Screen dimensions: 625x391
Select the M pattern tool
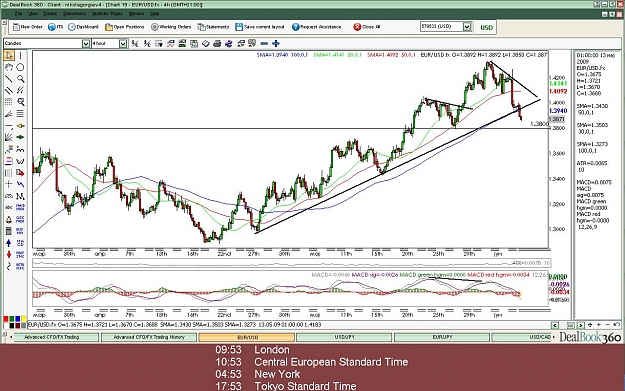(x=20, y=196)
